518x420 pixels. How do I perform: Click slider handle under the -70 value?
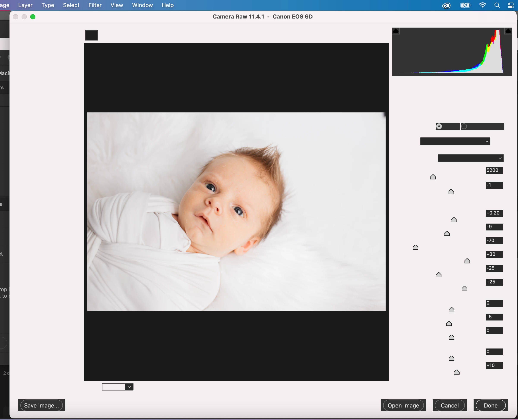[415, 247]
